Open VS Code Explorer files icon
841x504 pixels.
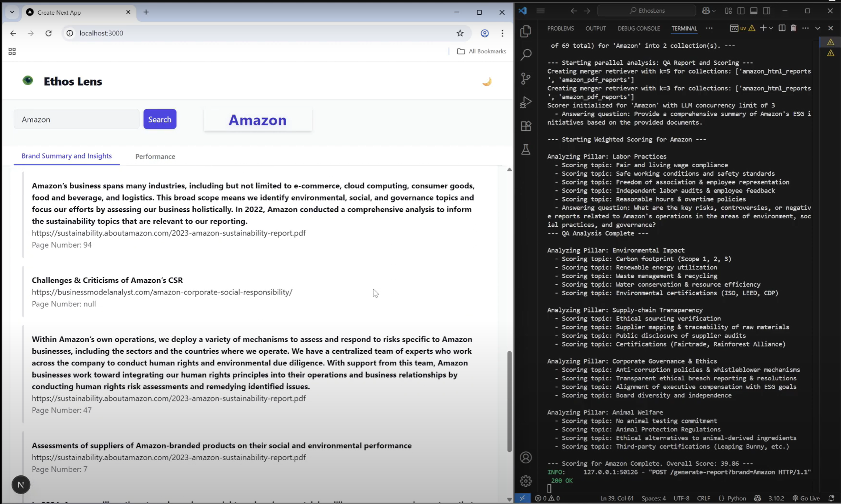[526, 31]
